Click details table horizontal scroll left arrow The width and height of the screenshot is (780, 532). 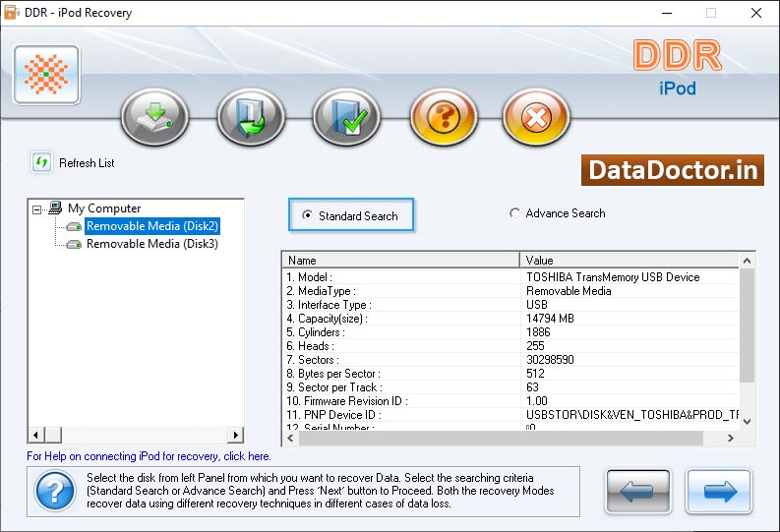[x=290, y=438]
